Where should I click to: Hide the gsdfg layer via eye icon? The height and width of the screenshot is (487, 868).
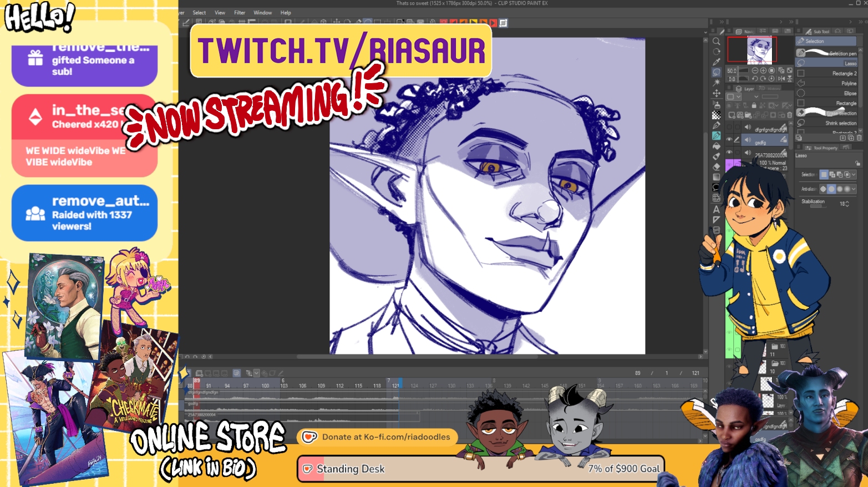729,140
